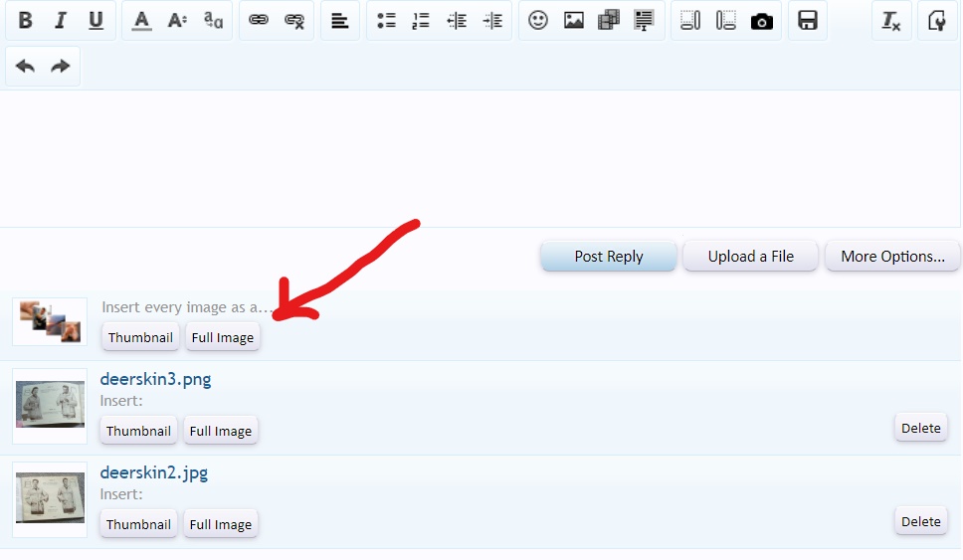Open the deerskin3.png attachment link
The height and width of the screenshot is (560, 963).
(x=155, y=379)
